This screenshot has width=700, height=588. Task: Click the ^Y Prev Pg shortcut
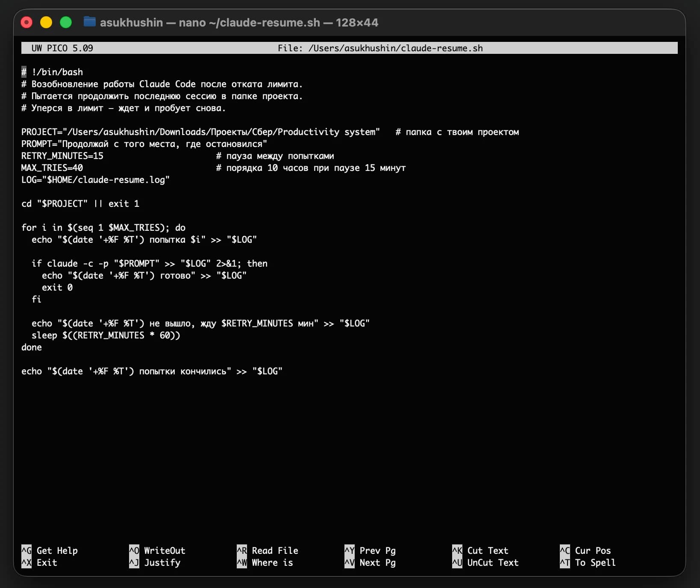(x=370, y=550)
